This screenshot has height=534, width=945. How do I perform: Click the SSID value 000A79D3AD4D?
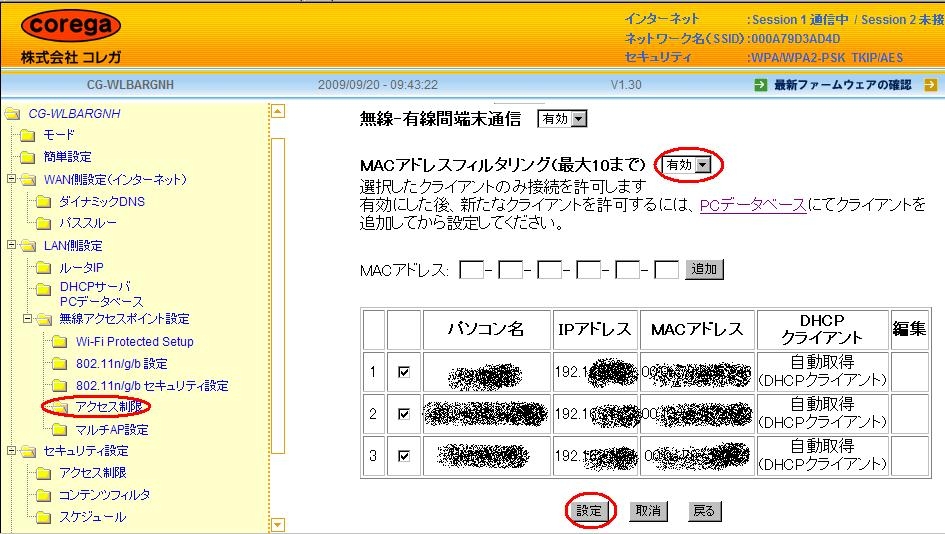[x=796, y=39]
